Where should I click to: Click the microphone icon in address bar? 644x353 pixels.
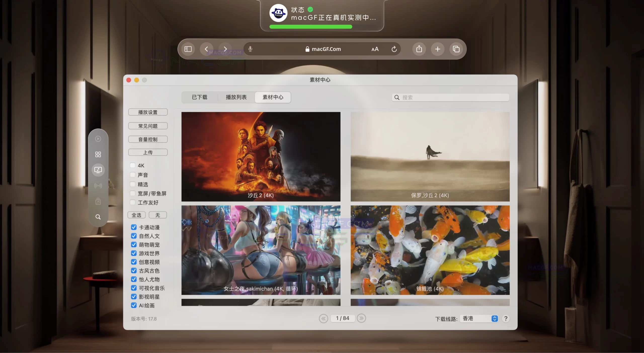250,49
